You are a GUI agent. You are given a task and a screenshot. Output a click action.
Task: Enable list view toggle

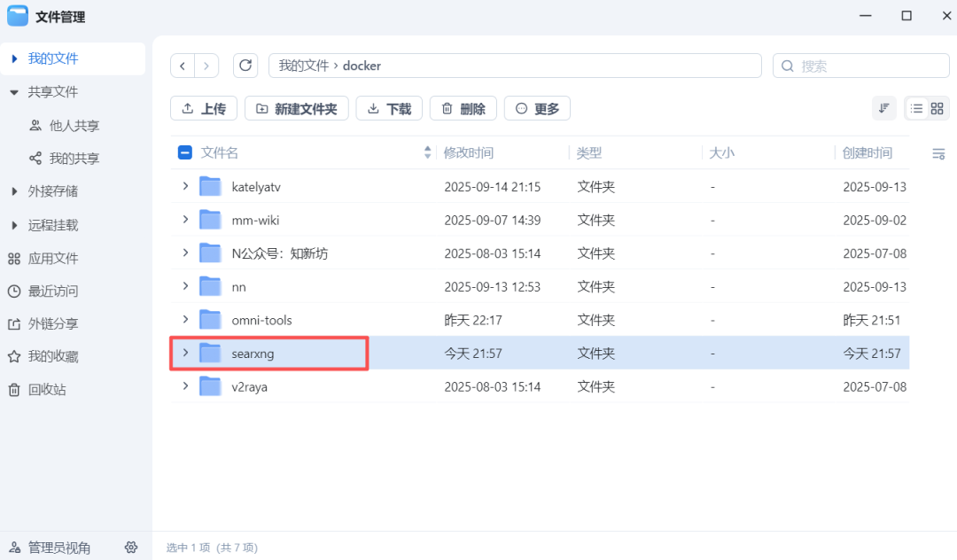click(x=916, y=107)
